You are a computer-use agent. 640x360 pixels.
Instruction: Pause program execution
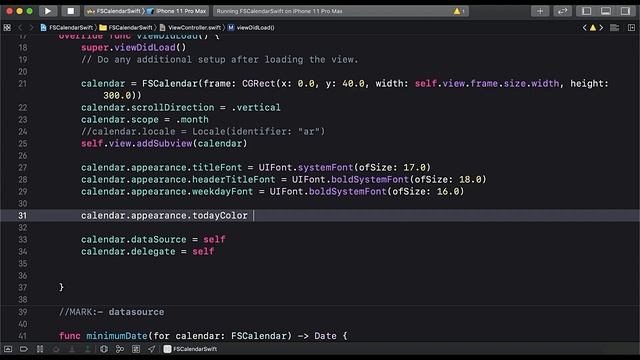40,349
